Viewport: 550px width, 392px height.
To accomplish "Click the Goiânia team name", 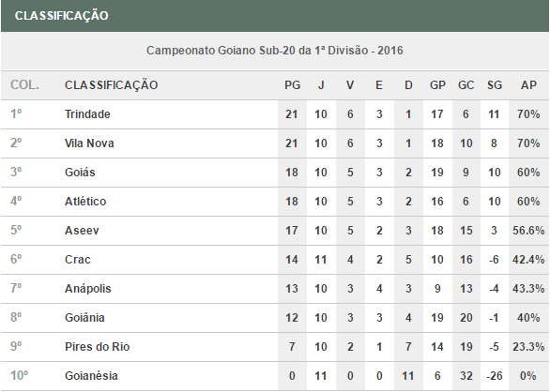I will 84,318.
